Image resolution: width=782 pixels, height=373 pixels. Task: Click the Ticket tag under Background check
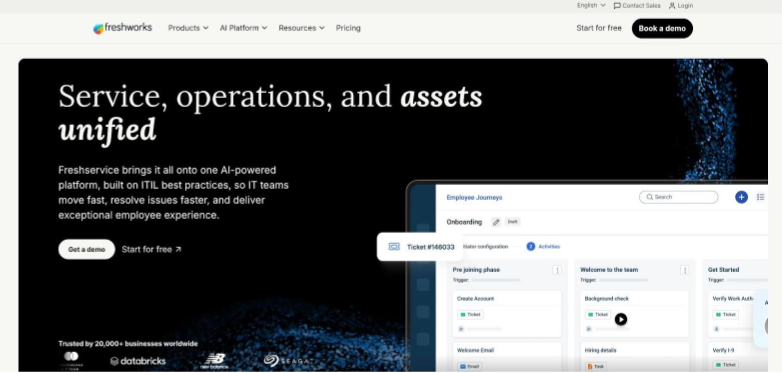click(598, 315)
